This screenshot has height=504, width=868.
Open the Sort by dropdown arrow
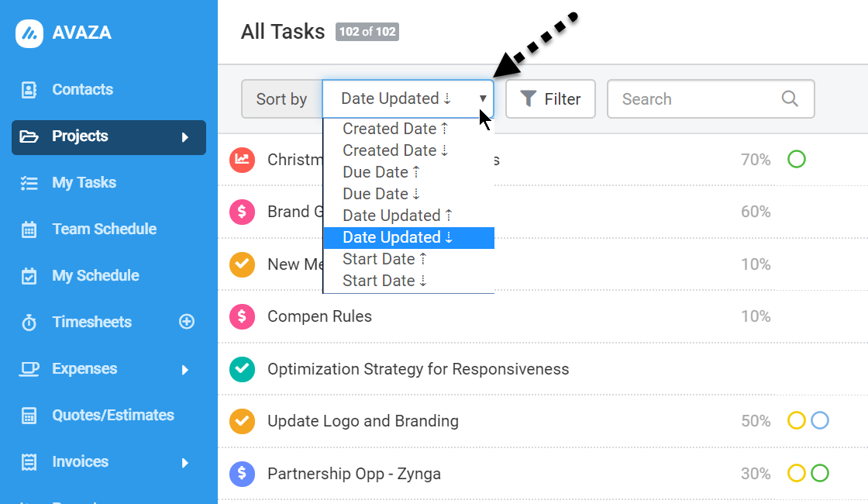[x=483, y=98]
